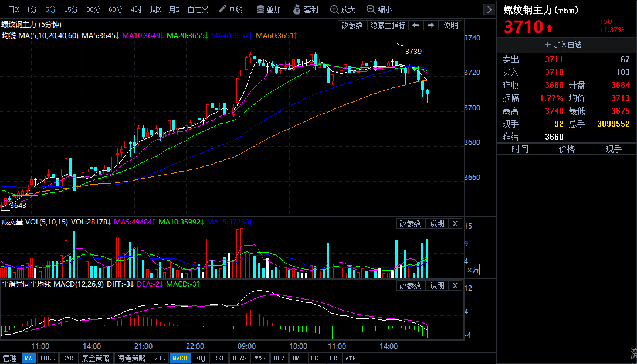Select the OBV indicator tab

(x=279, y=358)
